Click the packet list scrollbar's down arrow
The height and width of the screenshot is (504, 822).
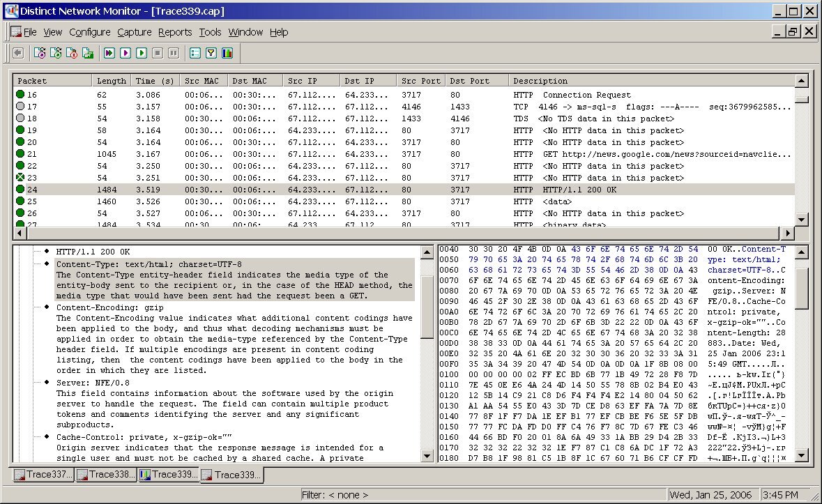pyautogui.click(x=802, y=219)
